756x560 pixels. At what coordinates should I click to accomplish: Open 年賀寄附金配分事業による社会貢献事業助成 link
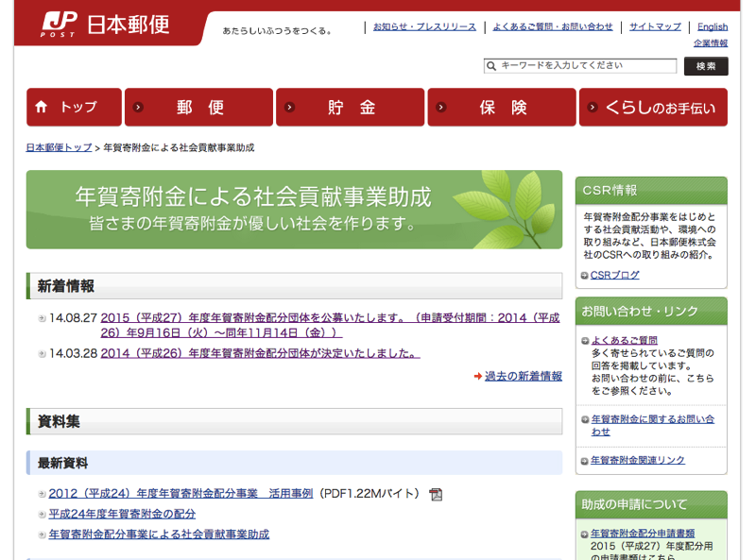[159, 535]
